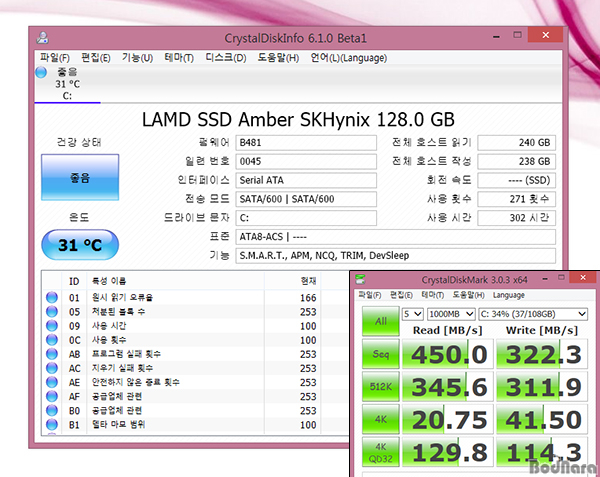
Task: Click the blue 좋음 health status button
Action: coord(80,177)
